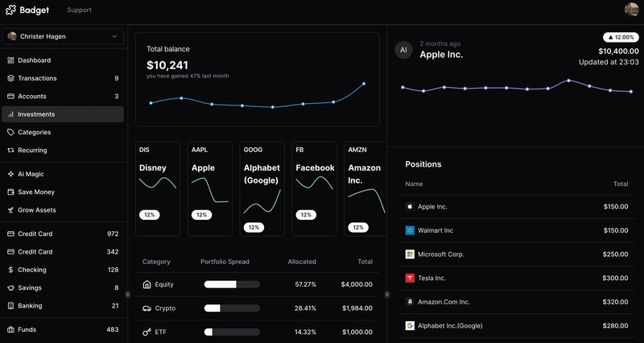The image size is (644, 343).
Task: Click the Portfolio Spread column header
Action: (x=225, y=262)
